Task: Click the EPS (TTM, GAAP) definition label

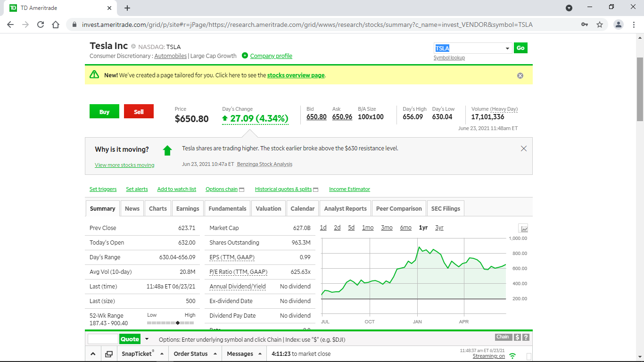Action: coord(232,257)
